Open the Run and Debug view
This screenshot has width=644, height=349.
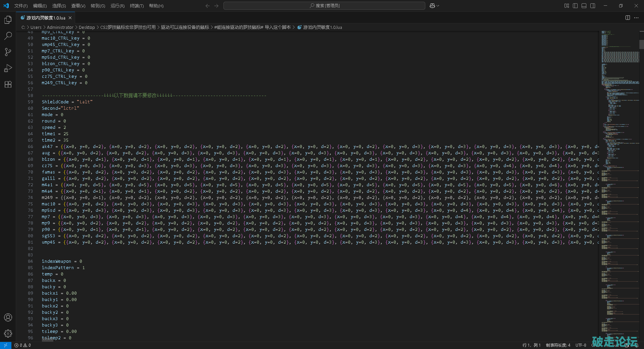[8, 68]
